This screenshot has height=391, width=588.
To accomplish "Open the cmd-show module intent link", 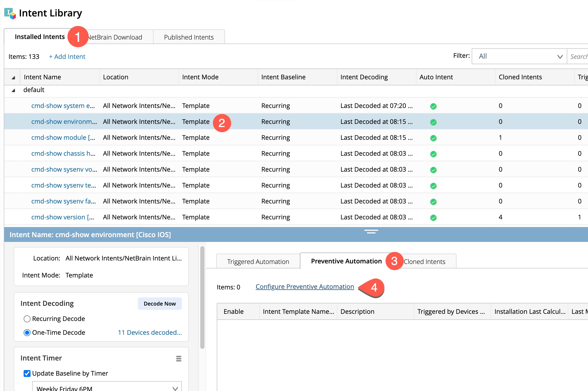I will (63, 137).
